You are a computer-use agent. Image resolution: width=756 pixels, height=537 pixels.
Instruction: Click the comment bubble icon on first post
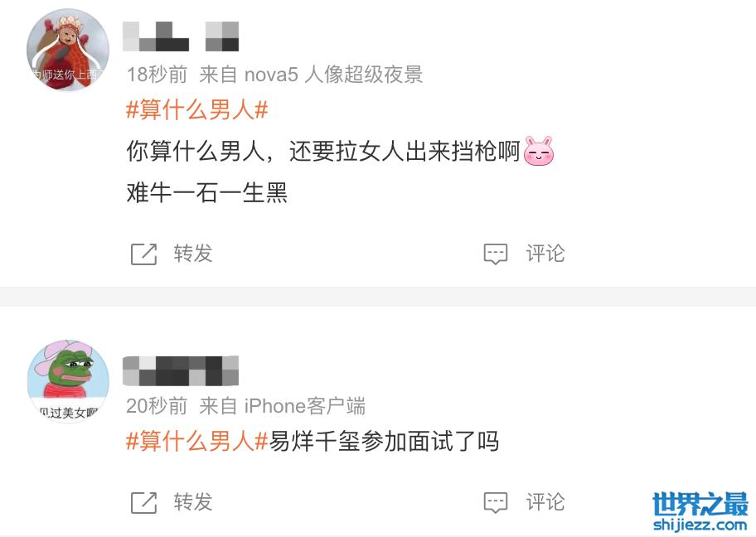496,254
